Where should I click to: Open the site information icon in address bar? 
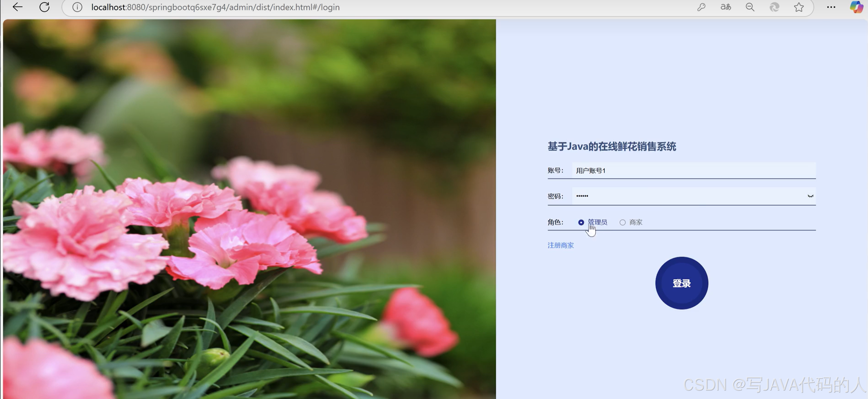click(77, 7)
